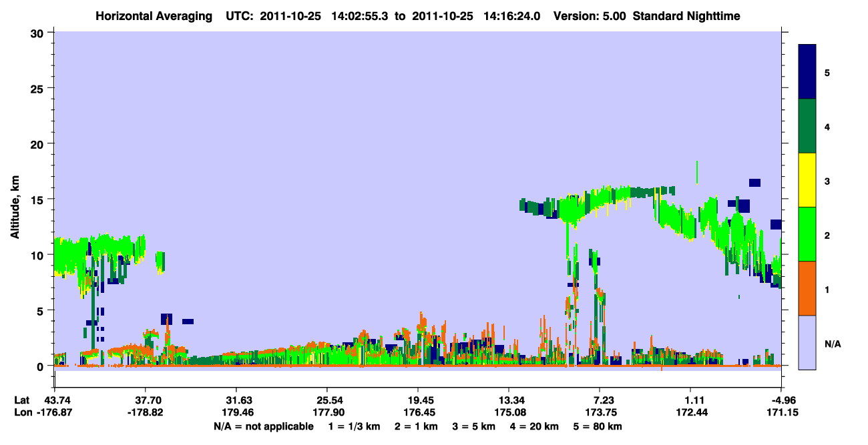Click the y-axis tick label 5

click(x=41, y=310)
